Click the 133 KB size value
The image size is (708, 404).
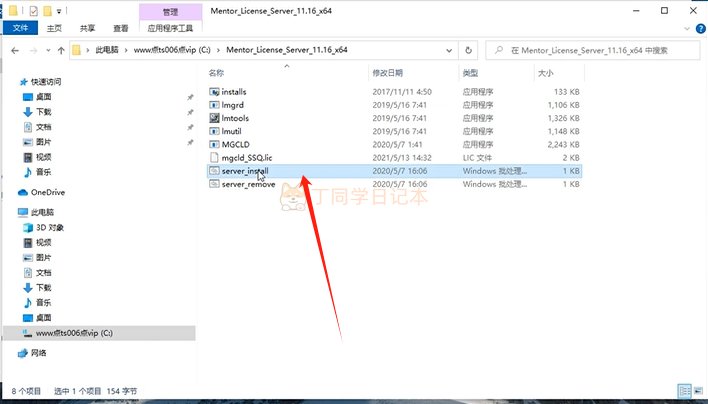(x=567, y=92)
